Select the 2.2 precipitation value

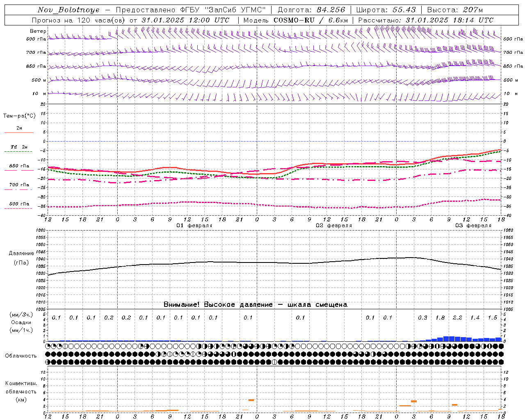457,318
